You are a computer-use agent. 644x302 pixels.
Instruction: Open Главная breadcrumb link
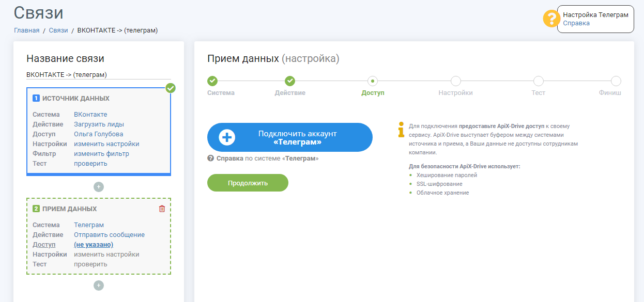[27, 30]
